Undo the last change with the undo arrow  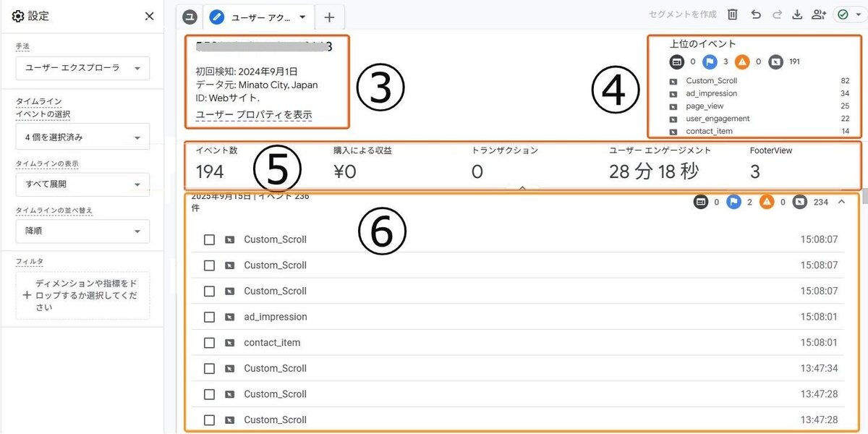(x=756, y=15)
